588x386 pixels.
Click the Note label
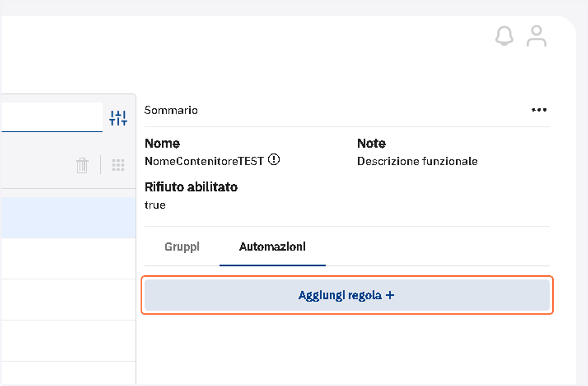[x=371, y=144]
